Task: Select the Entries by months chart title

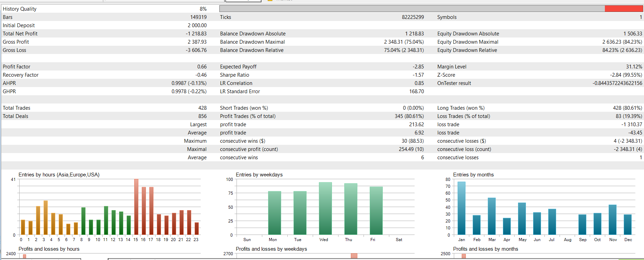Action: [x=473, y=175]
